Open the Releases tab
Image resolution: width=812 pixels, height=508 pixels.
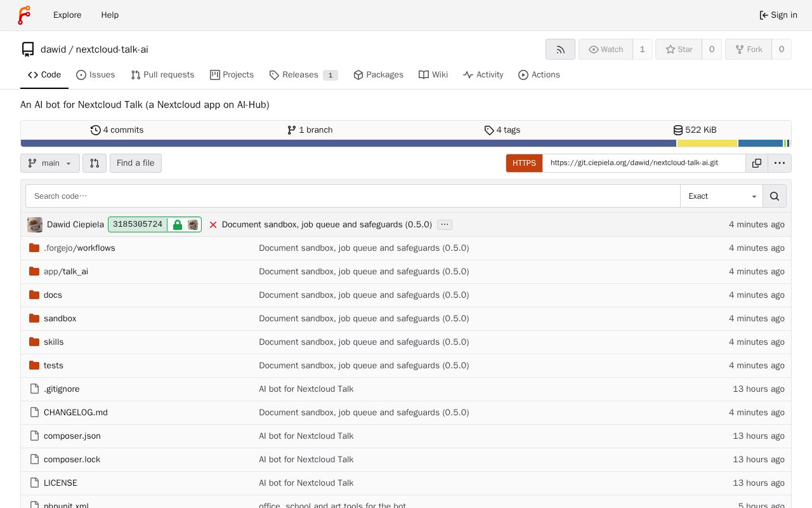coord(303,75)
